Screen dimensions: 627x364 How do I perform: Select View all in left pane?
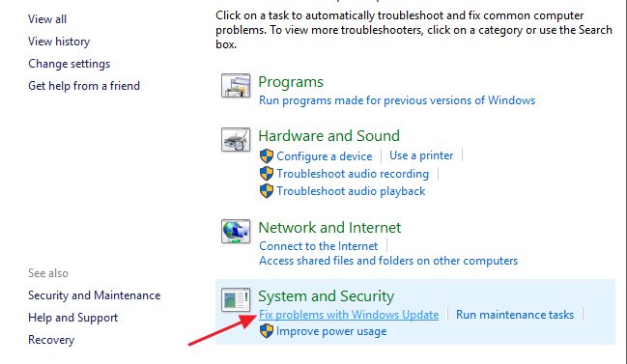click(47, 19)
